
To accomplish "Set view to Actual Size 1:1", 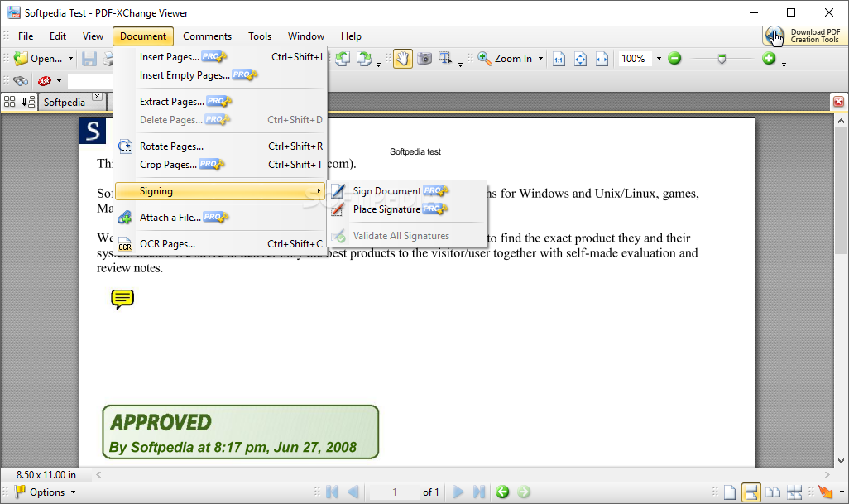I will pyautogui.click(x=559, y=59).
